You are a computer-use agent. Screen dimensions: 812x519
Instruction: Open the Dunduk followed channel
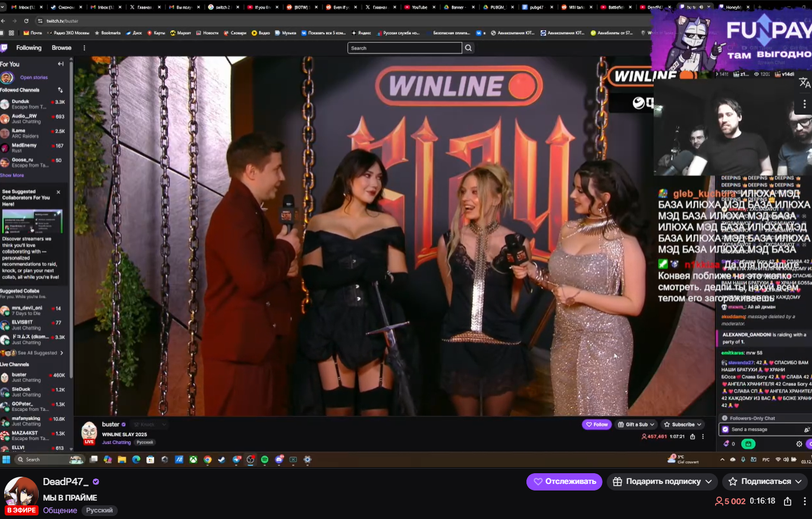click(33, 105)
